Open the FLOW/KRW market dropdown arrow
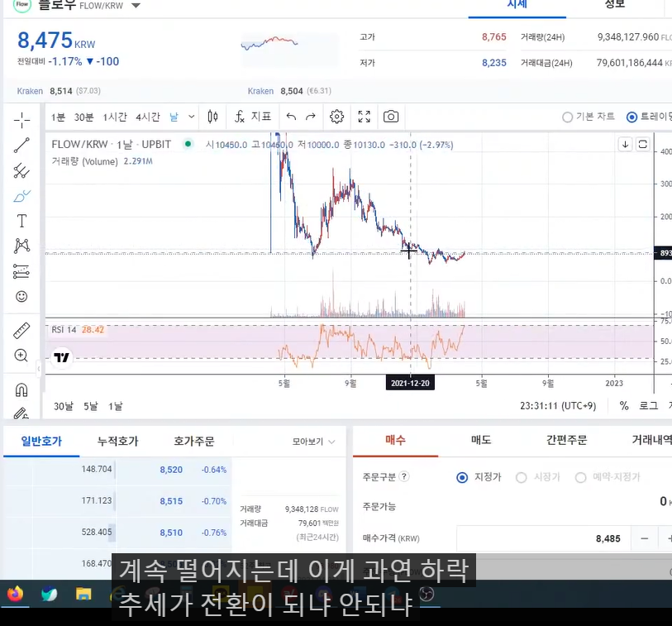672x626 pixels. 136,6
